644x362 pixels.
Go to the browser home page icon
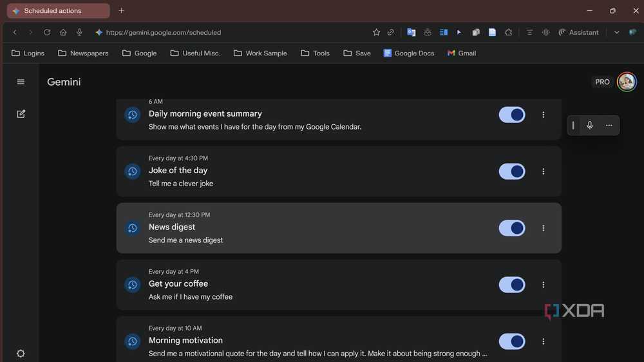(x=63, y=32)
